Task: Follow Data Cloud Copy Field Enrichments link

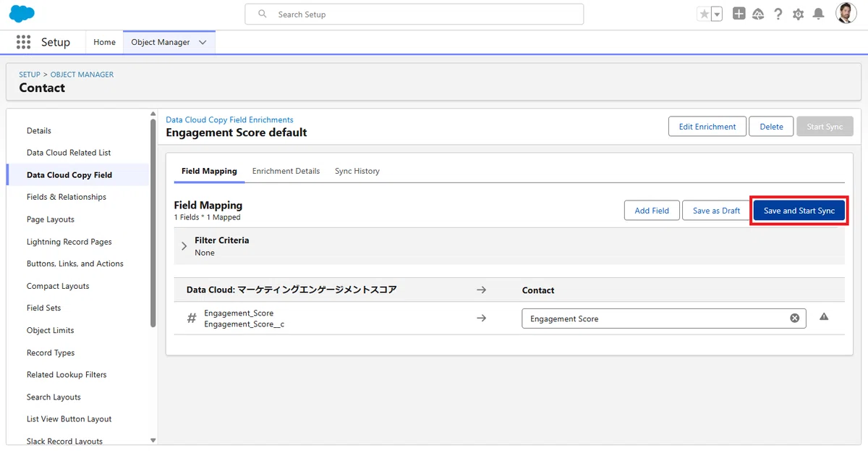Action: point(229,119)
